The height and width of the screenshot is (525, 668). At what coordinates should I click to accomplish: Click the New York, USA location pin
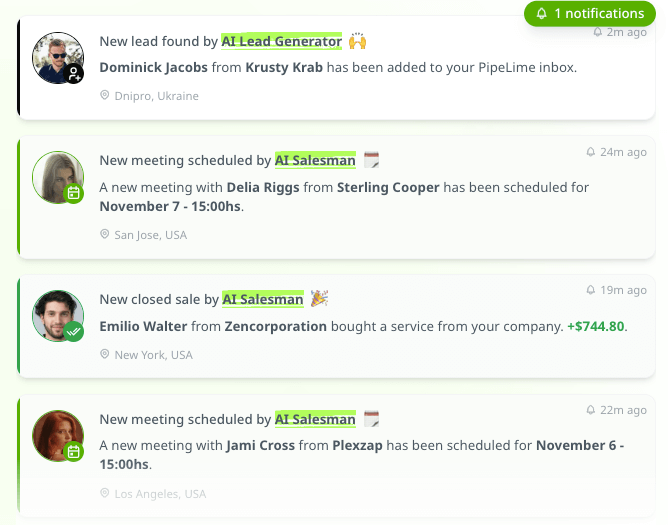104,355
